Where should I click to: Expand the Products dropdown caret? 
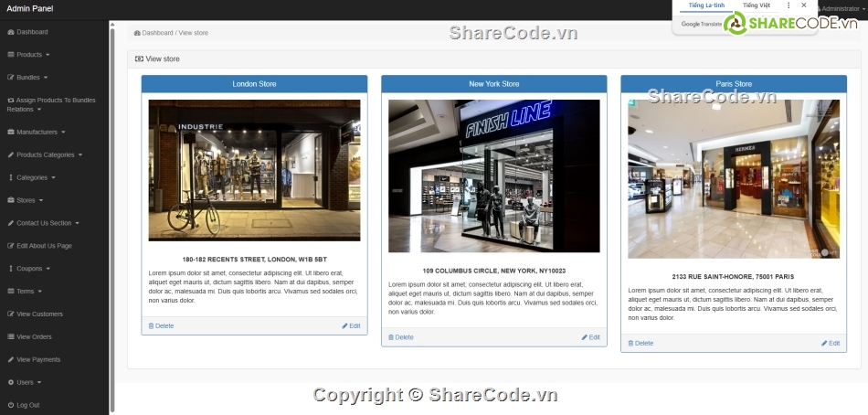pos(48,55)
